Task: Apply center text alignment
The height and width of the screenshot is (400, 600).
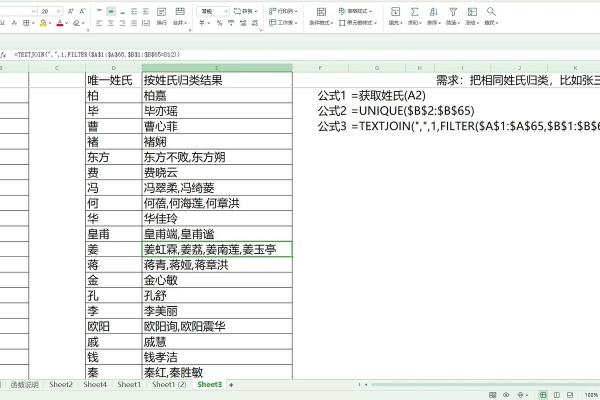Action: pos(111,23)
